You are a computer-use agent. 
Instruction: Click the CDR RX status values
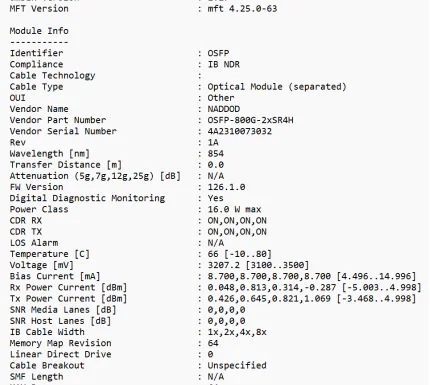[237, 221]
